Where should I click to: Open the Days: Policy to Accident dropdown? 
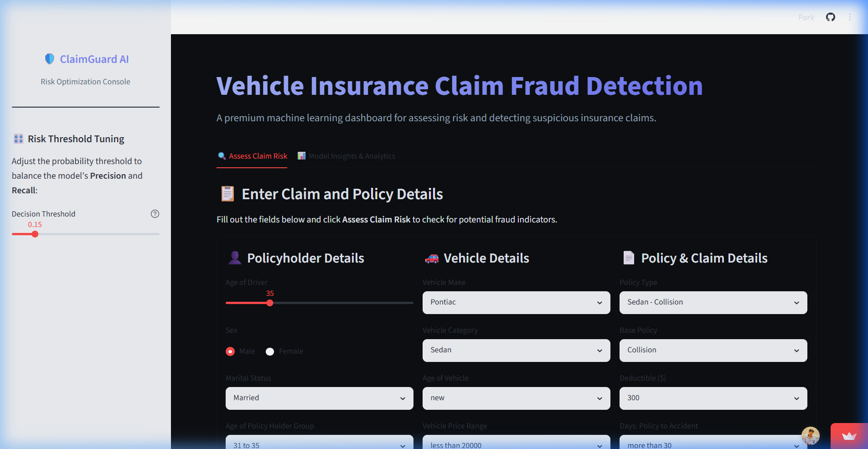click(x=713, y=442)
